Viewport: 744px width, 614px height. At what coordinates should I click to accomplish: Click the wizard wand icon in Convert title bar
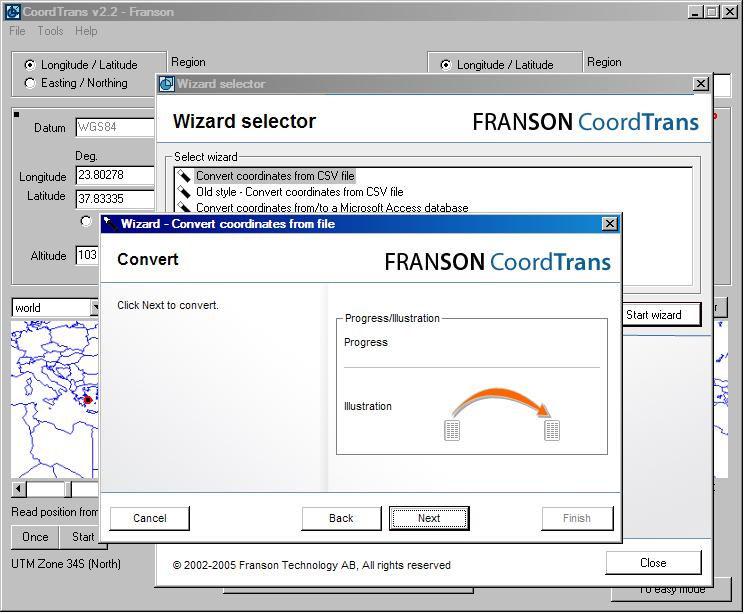tap(111, 224)
